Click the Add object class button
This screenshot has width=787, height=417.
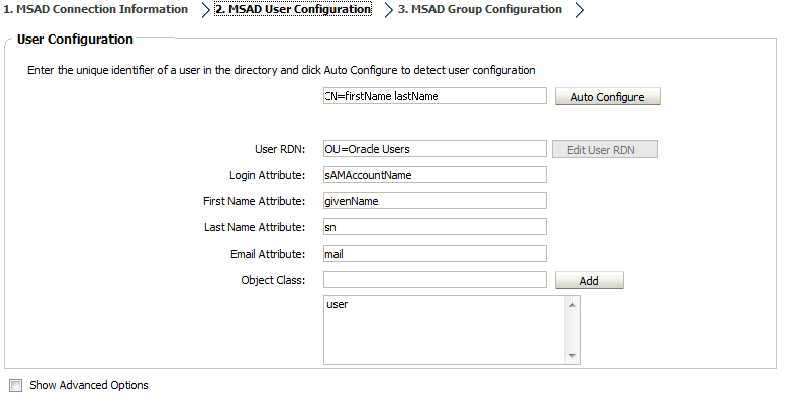click(589, 281)
